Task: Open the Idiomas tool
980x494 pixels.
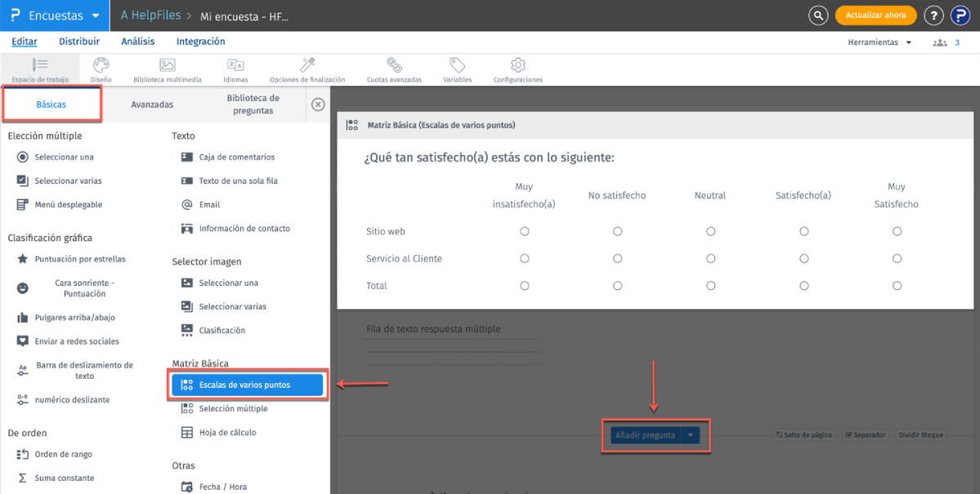Action: 235,70
